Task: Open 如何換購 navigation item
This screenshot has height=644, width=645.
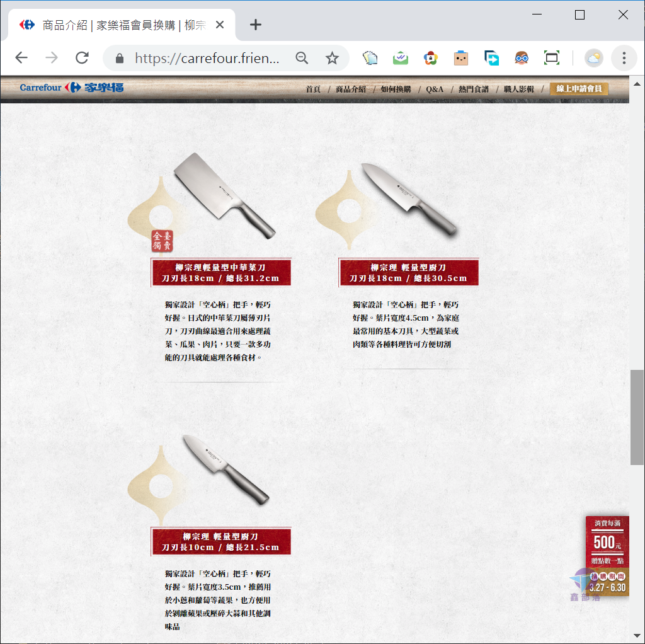Action: [396, 89]
